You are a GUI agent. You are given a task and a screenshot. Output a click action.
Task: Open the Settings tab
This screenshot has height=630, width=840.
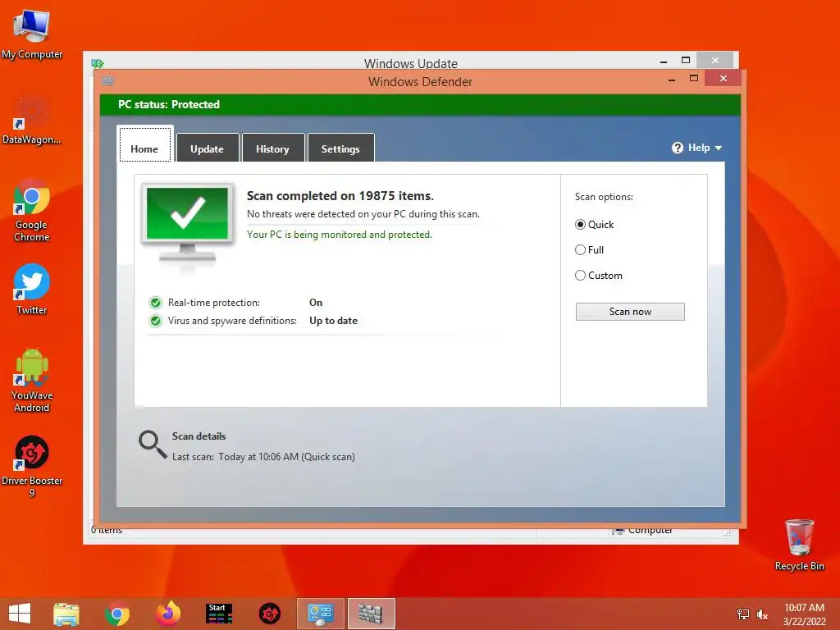340,148
